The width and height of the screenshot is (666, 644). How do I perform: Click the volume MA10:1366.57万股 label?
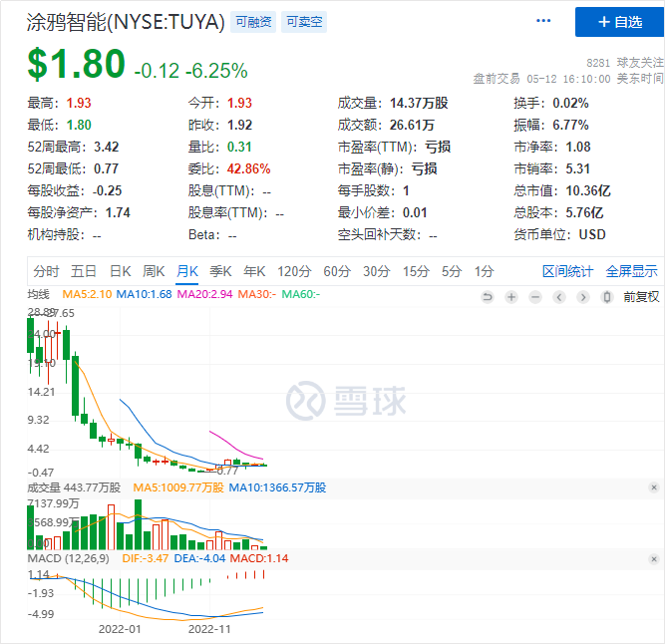pos(277,487)
